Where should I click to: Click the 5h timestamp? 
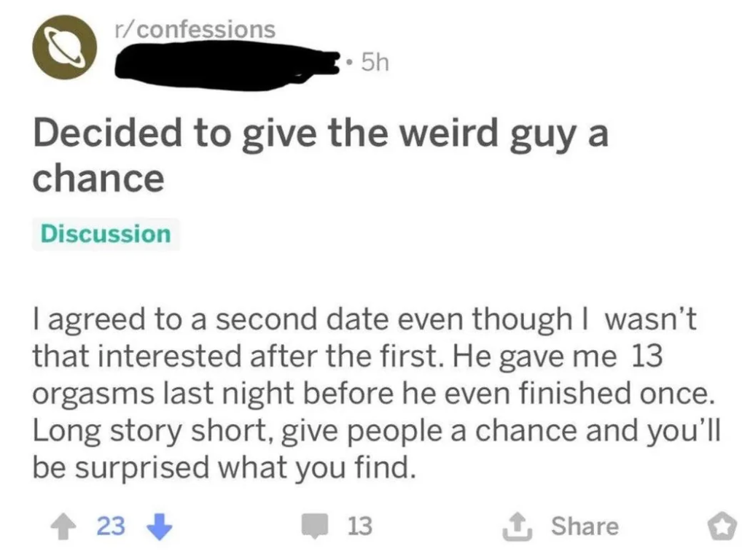click(376, 63)
